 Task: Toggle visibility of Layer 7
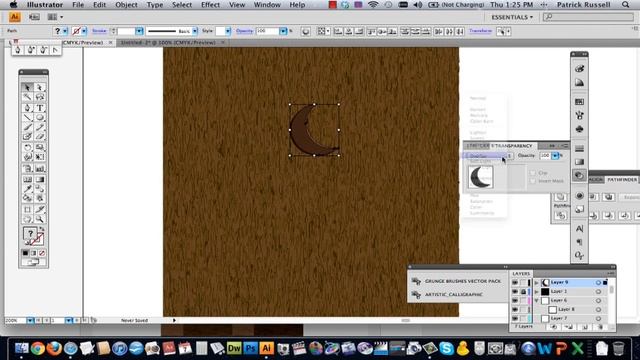coord(515,318)
